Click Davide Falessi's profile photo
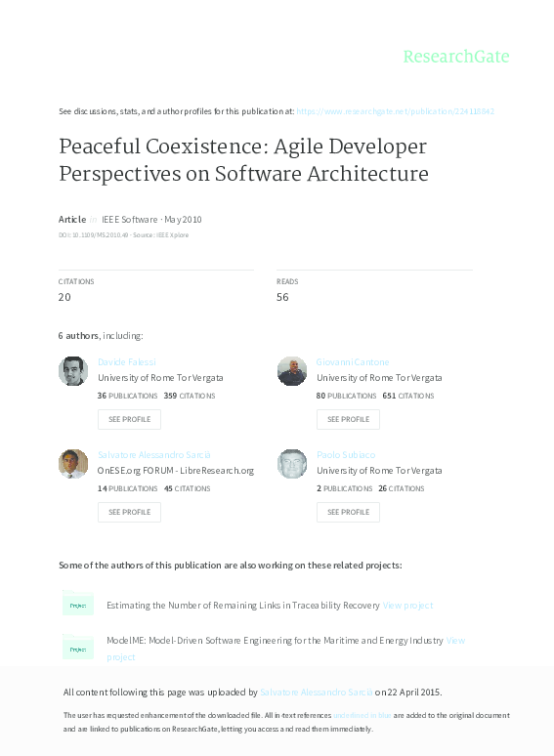Viewport: 554px width, 756px height. 73,371
